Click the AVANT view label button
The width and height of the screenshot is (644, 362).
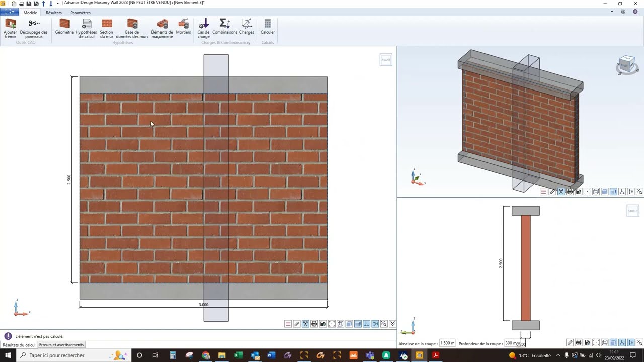click(386, 60)
